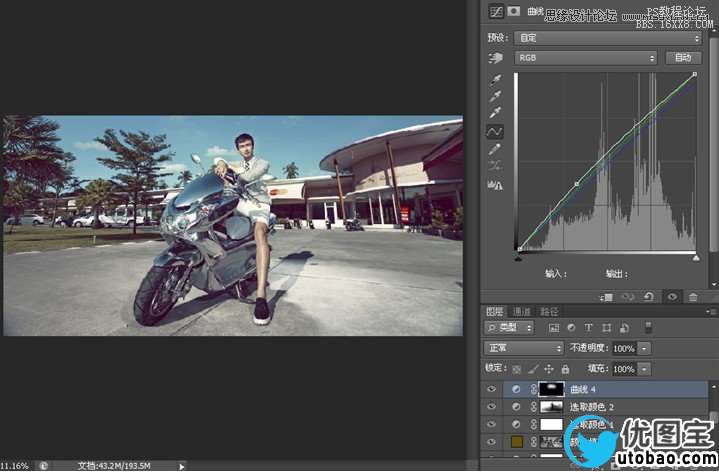Viewport: 719px width, 472px height.
Task: Pick the white point eyedropper
Action: point(495,112)
